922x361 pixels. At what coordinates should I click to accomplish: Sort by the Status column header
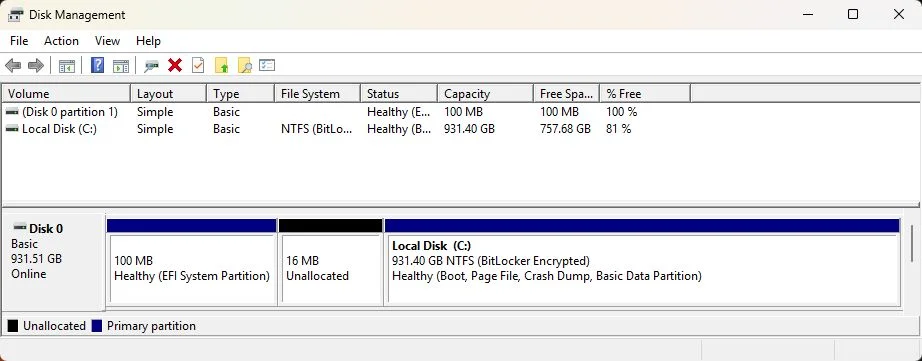pos(399,93)
